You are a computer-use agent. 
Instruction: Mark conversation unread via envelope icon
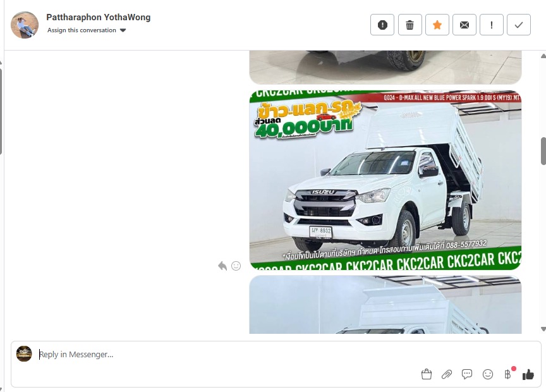click(x=464, y=25)
